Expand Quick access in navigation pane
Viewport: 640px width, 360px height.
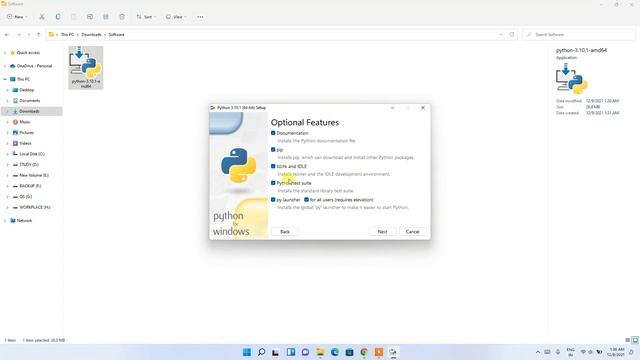pos(5,53)
